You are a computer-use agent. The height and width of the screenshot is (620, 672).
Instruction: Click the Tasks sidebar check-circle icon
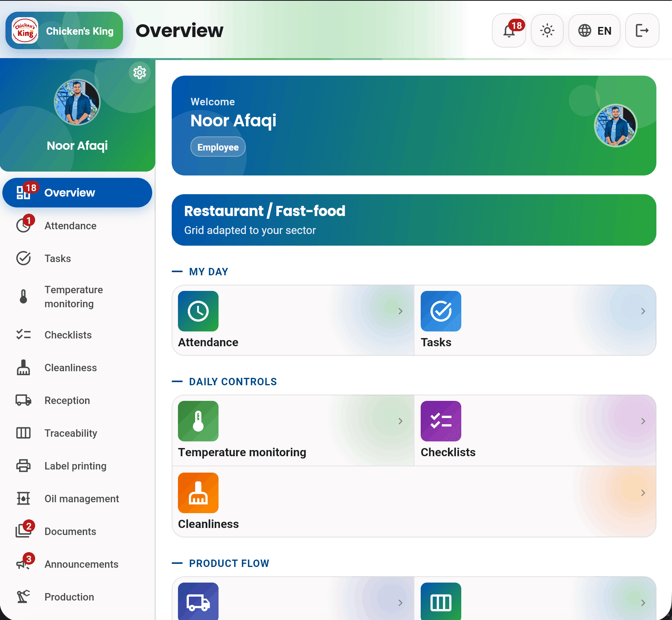(23, 259)
